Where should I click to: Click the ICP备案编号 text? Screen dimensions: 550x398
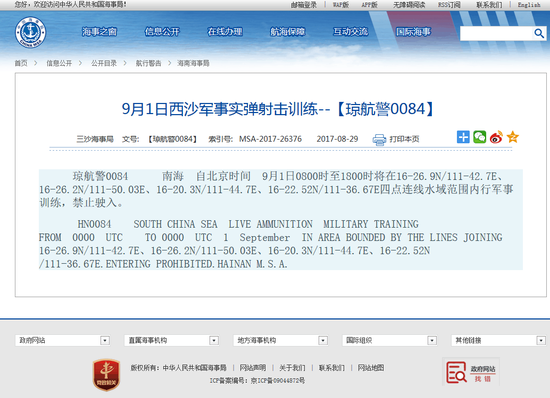click(x=257, y=380)
